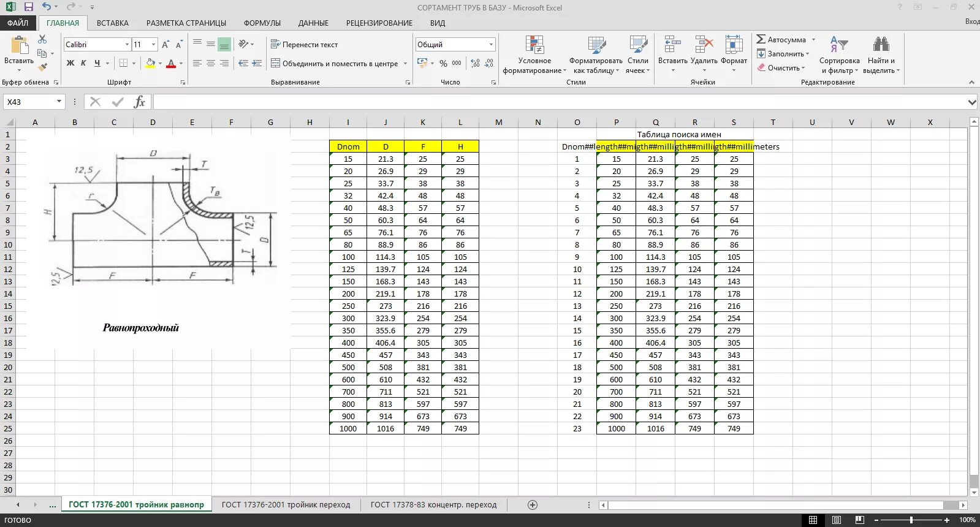
Task: Click the Redo arrow icon
Action: pos(70,7)
